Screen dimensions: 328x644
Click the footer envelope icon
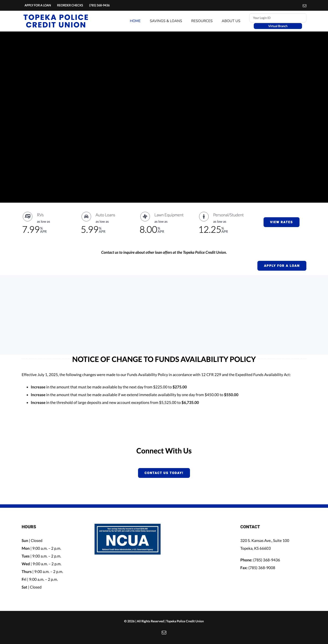(x=164, y=633)
